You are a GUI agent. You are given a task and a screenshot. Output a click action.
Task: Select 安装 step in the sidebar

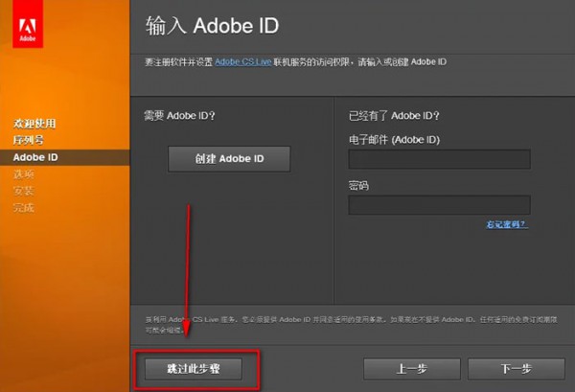[x=23, y=191]
